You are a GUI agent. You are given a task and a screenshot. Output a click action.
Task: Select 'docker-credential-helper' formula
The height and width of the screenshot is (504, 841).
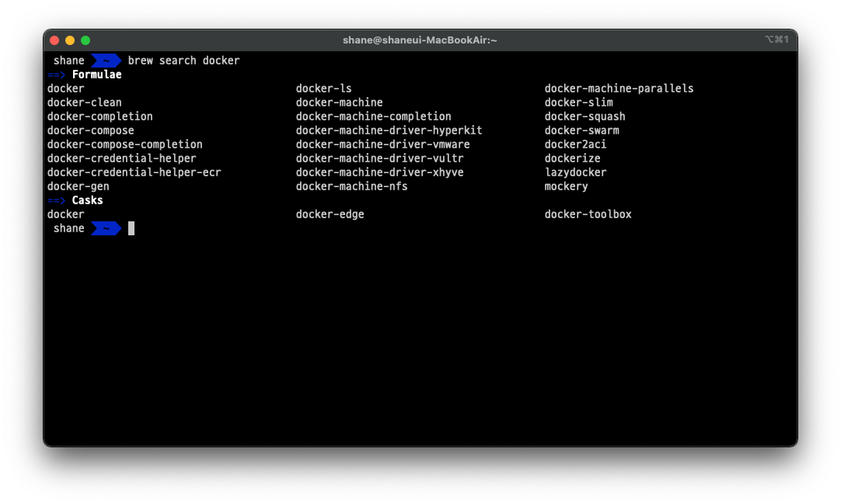coord(122,158)
